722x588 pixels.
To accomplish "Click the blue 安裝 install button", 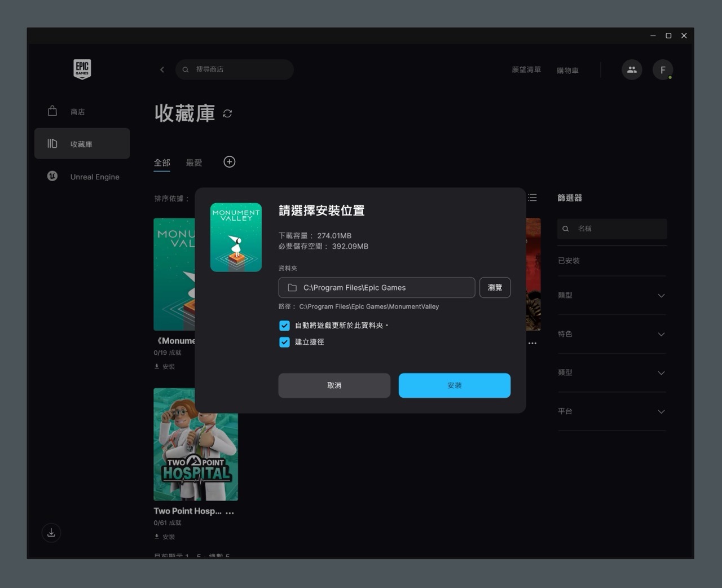I will [455, 385].
